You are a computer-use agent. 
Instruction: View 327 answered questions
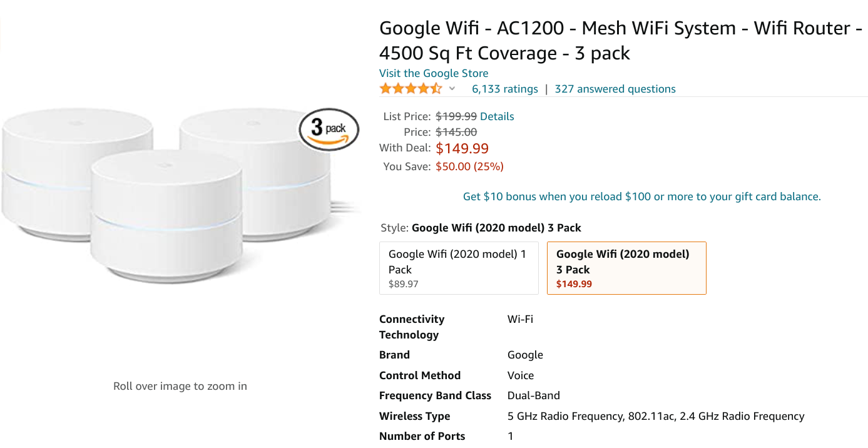(615, 88)
